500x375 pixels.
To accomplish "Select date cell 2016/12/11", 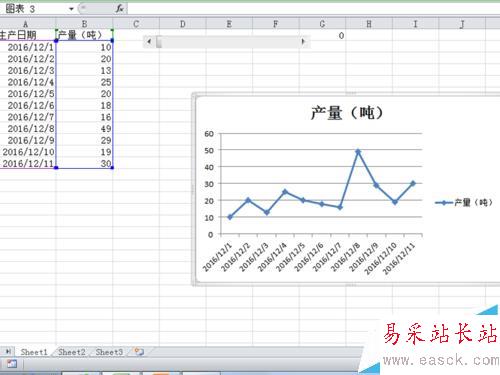I will tap(28, 163).
